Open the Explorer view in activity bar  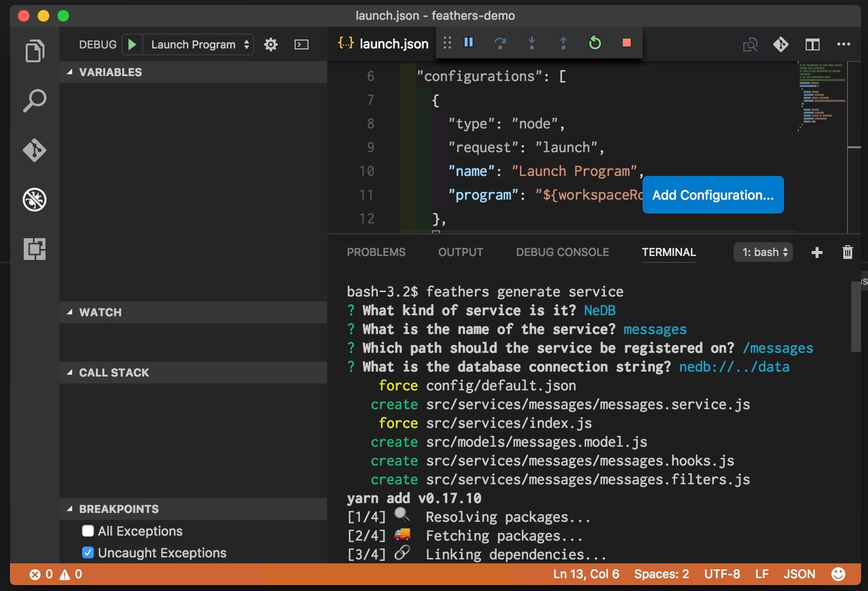click(35, 51)
